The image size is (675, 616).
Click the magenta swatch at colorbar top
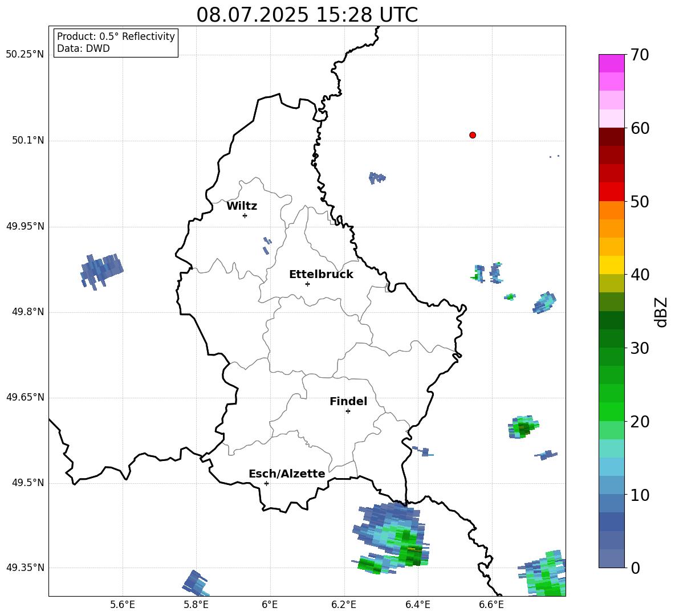click(x=612, y=63)
